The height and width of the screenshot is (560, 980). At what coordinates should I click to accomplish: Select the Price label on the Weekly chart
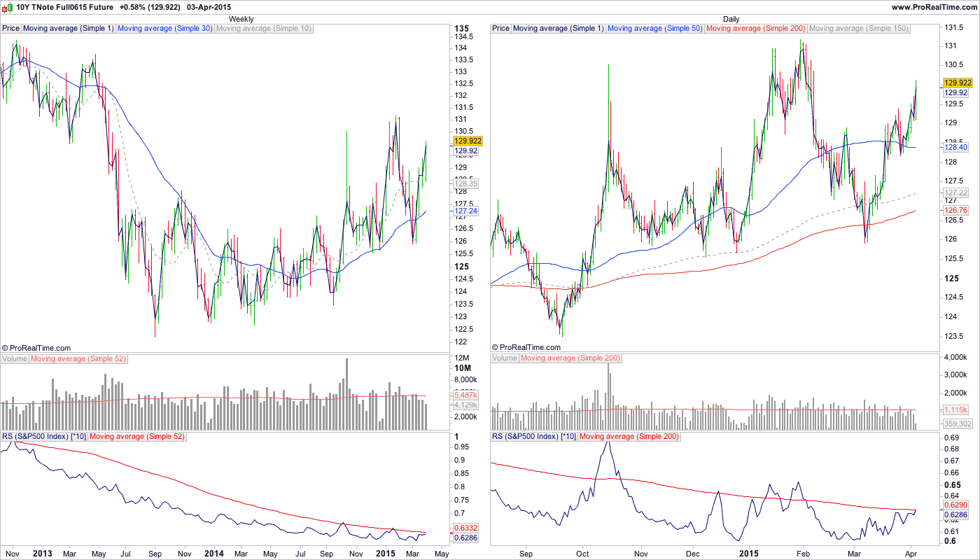pos(11,29)
